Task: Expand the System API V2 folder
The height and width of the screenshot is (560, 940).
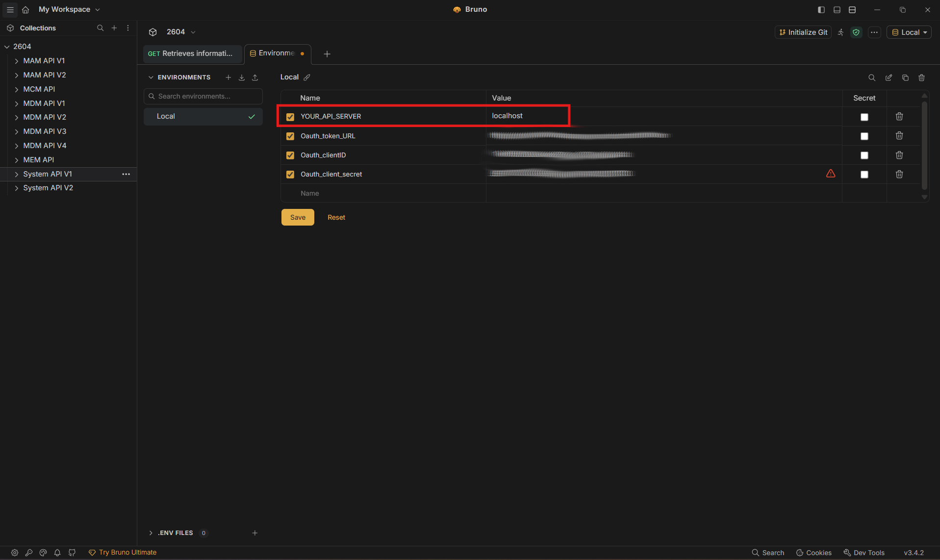Action: [17, 188]
